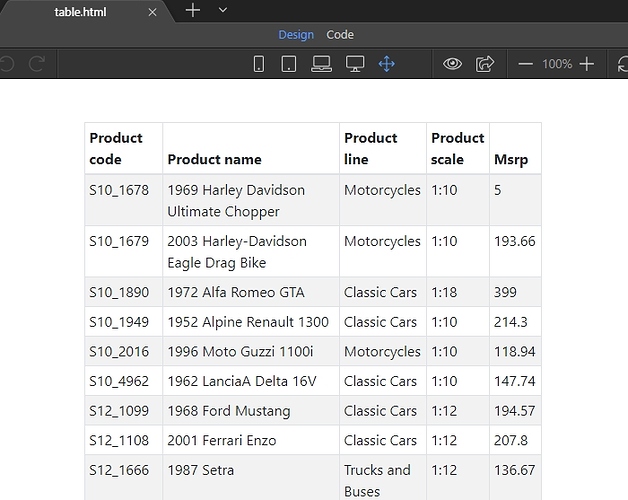Select the S10_1949 table cell
The image size is (628, 500).
click(119, 322)
